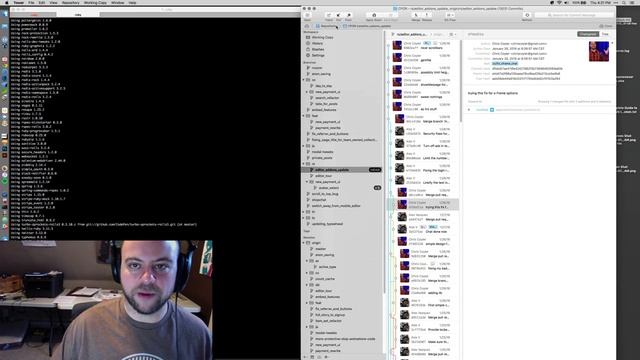Viewport: 640px width, 360px height.
Task: Click the Fetch toolbar button
Action: point(329,16)
